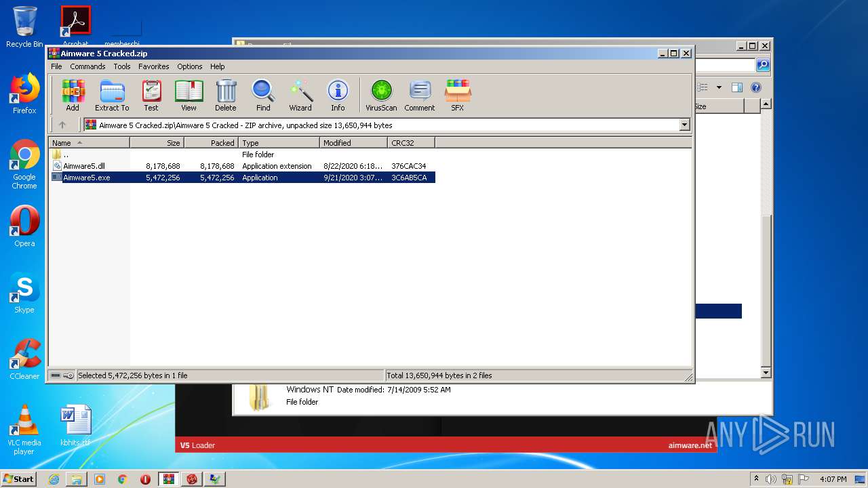This screenshot has height=488, width=868.
Task: Open Firefox desktop shortcut
Action: [24, 94]
